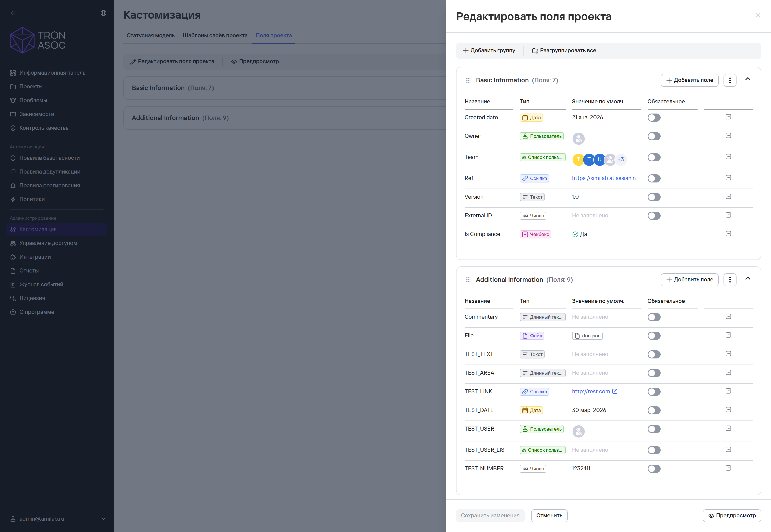The image size is (771, 532).
Task: Collapse the Additional Information group chevron
Action: (748, 279)
